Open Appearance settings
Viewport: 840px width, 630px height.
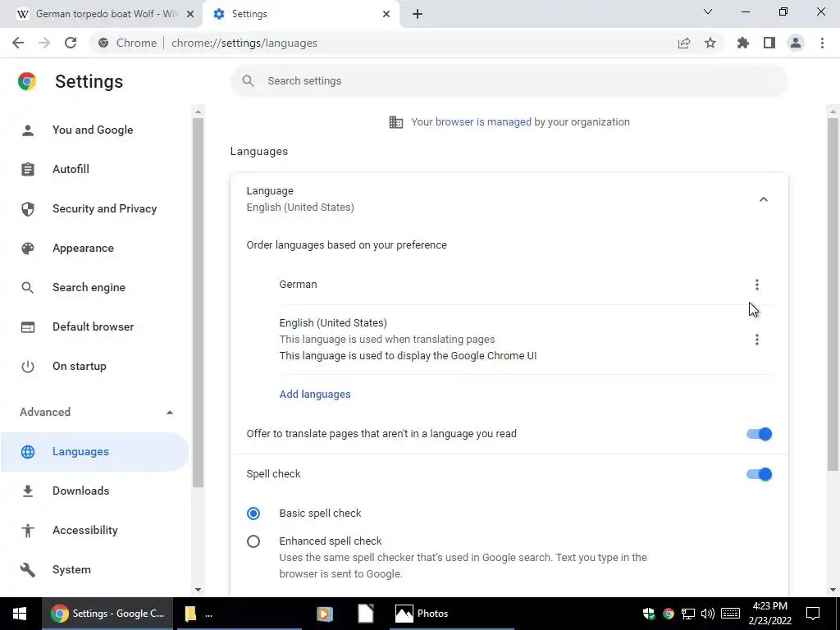click(x=83, y=248)
